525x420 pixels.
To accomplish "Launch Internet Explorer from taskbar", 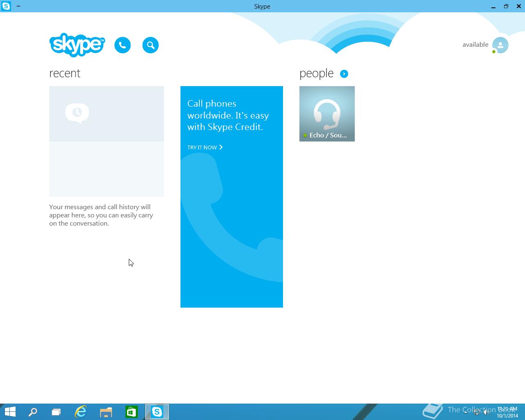I will coord(81,412).
